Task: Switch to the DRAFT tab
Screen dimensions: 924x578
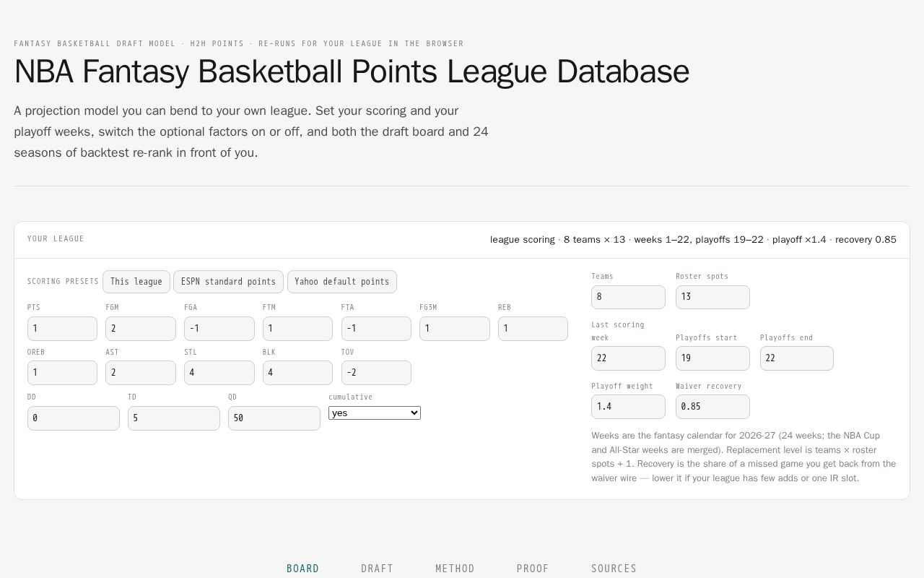Action: (x=378, y=569)
